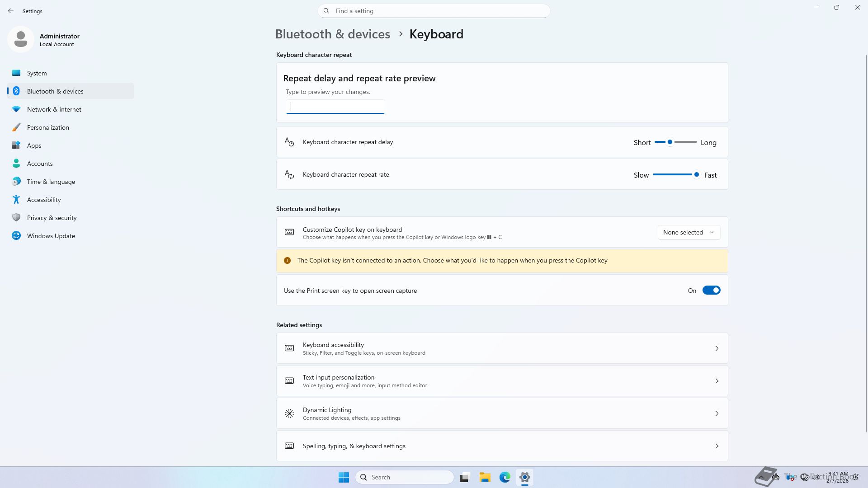Open System settings via its sidebar icon
The width and height of the screenshot is (868, 488).
16,73
